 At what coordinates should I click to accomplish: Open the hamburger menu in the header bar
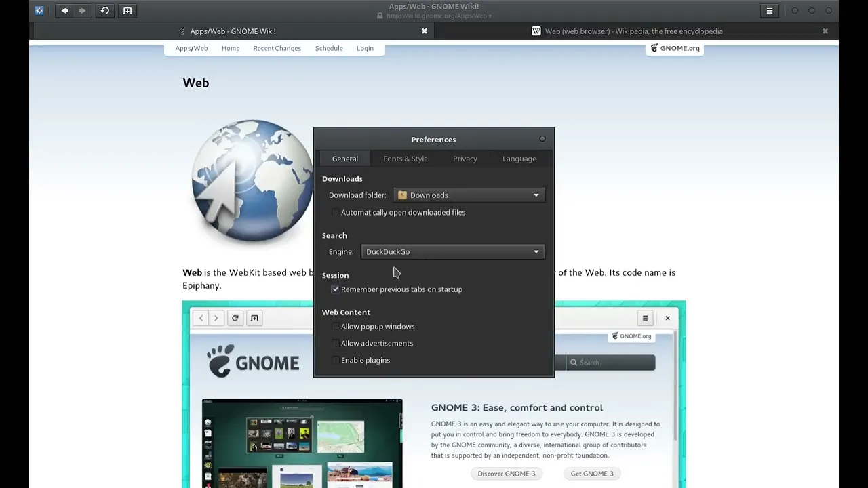tap(770, 11)
